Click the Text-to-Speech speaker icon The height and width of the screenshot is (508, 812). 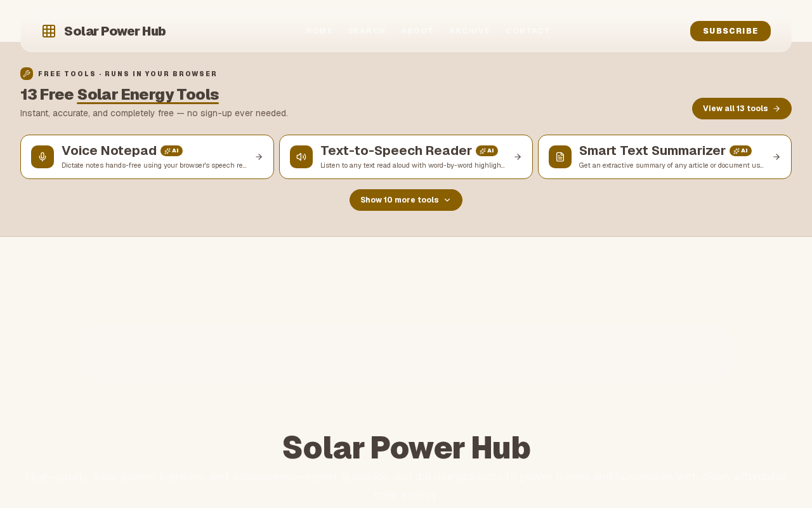(301, 157)
